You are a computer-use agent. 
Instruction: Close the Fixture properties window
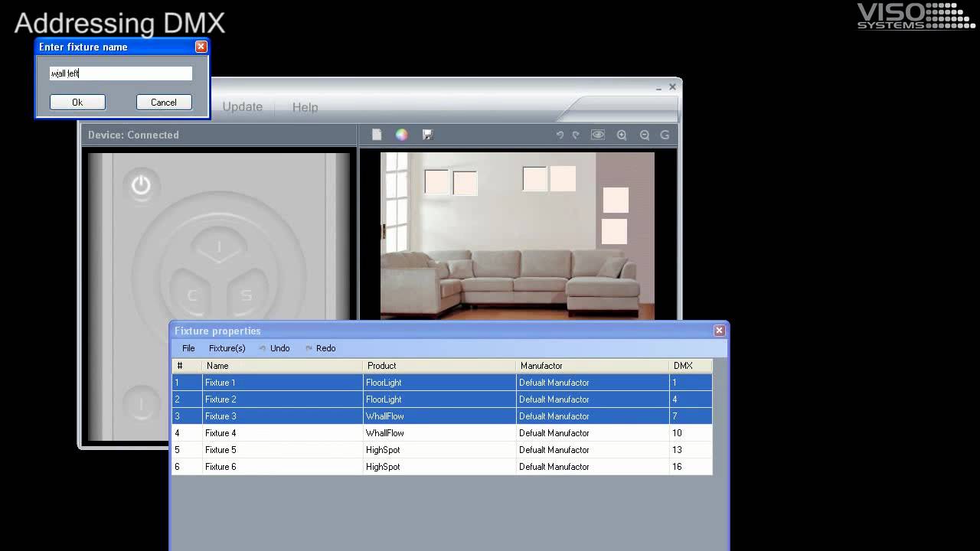click(719, 331)
